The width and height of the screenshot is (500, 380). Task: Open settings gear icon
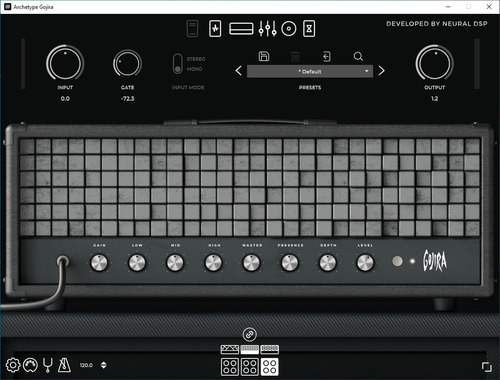pyautogui.click(x=13, y=365)
